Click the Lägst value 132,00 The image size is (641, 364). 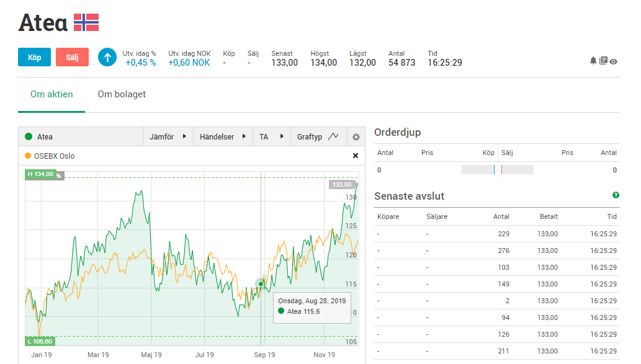[x=362, y=63]
